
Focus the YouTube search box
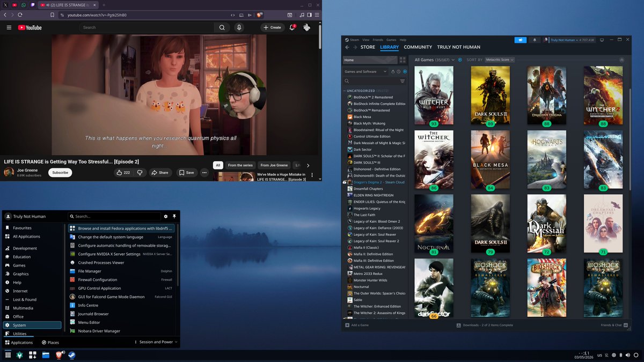(147, 27)
